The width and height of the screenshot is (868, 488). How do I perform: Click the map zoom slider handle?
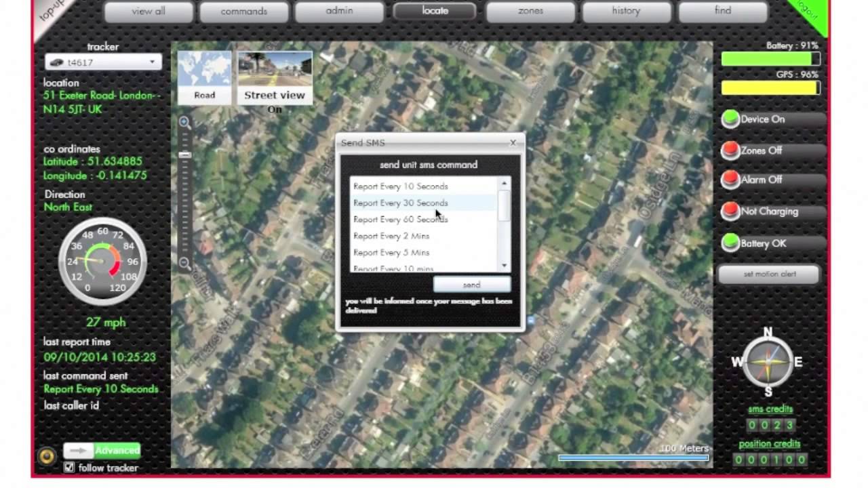(184, 155)
